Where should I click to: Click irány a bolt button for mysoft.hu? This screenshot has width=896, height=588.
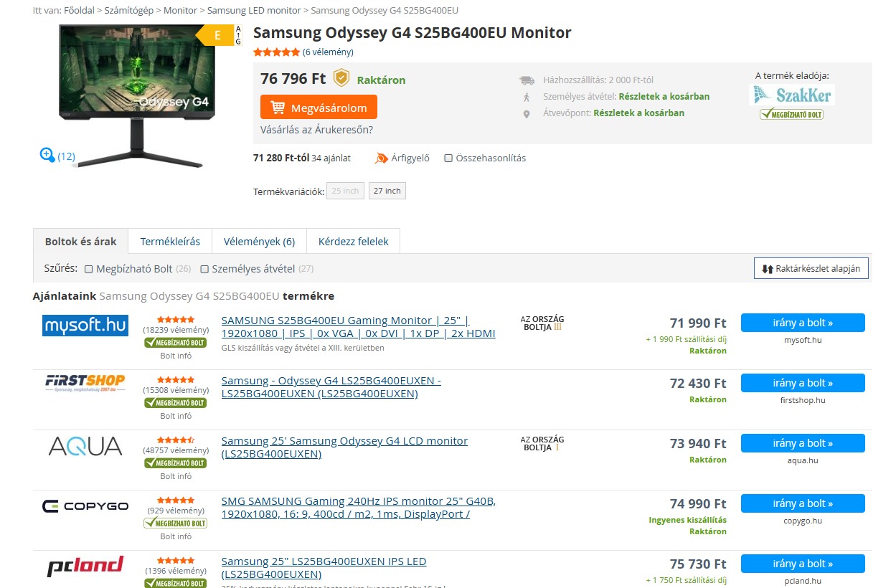(803, 323)
